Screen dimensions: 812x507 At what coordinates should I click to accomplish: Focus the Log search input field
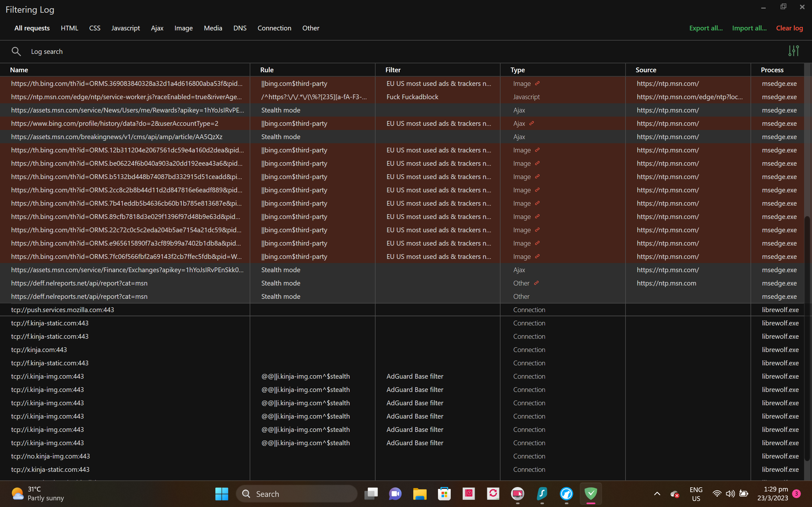click(201, 51)
